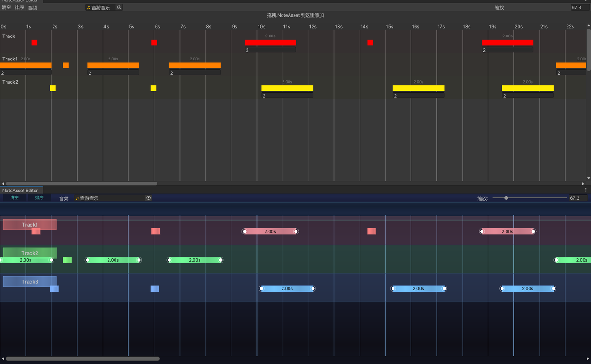This screenshot has height=364, width=591.
Task: Select yellow hold bar starting near 19.5s
Action: click(528, 88)
